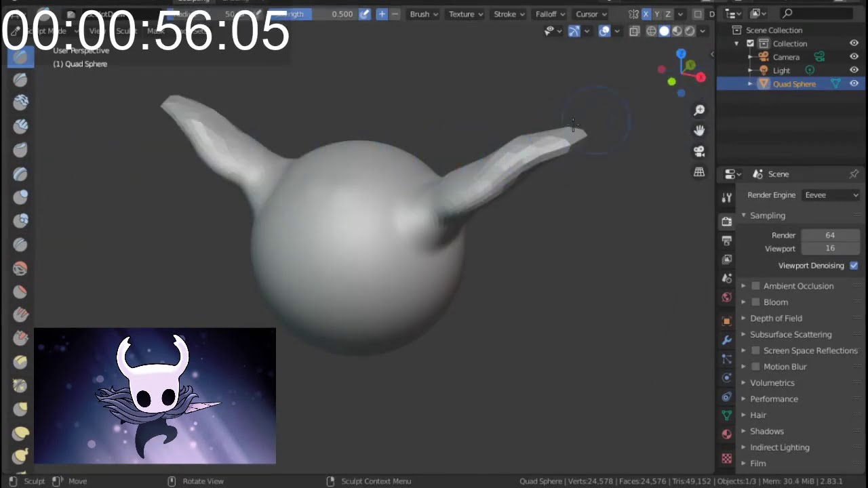Screen dimensions: 868x488
Task: Open the Texture dropdown menu
Action: pyautogui.click(x=466, y=14)
